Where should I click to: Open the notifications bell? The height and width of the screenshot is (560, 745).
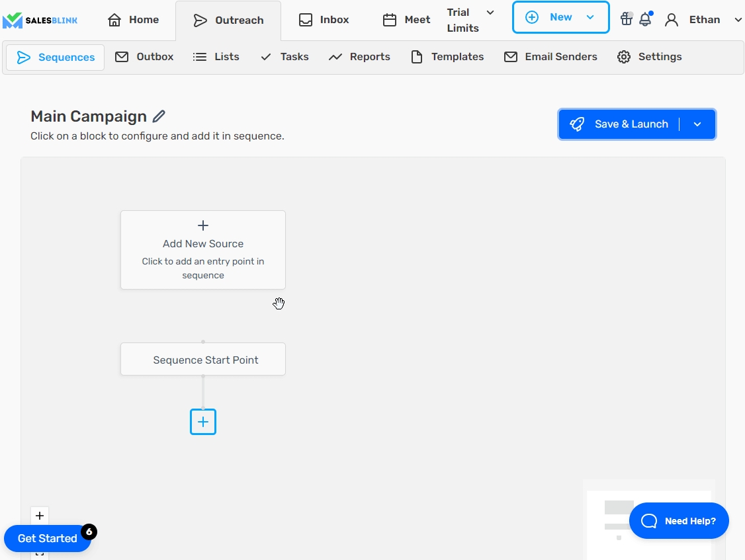pyautogui.click(x=645, y=19)
